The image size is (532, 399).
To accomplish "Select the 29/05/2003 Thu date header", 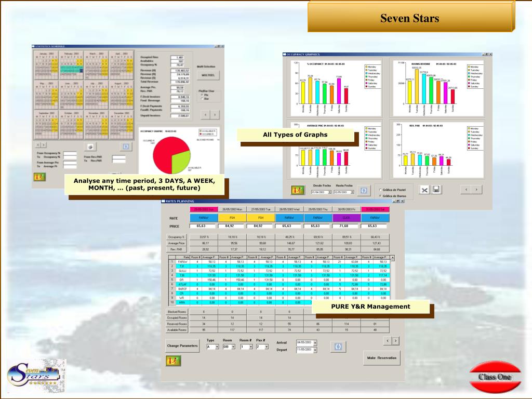I will click(x=318, y=209).
